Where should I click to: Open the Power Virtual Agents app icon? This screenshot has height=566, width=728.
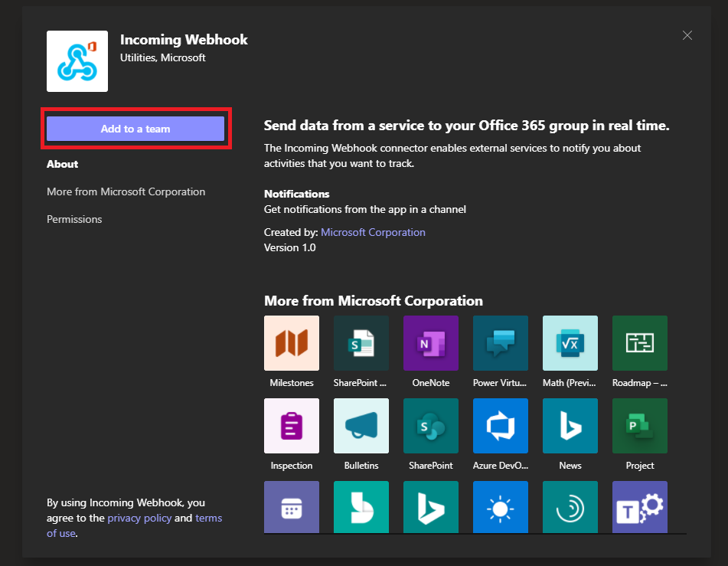click(x=501, y=343)
